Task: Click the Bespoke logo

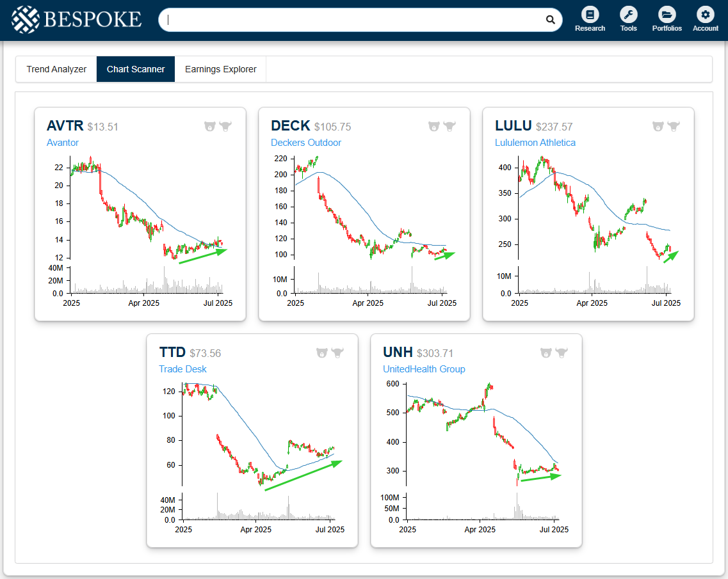Action: 77,19
